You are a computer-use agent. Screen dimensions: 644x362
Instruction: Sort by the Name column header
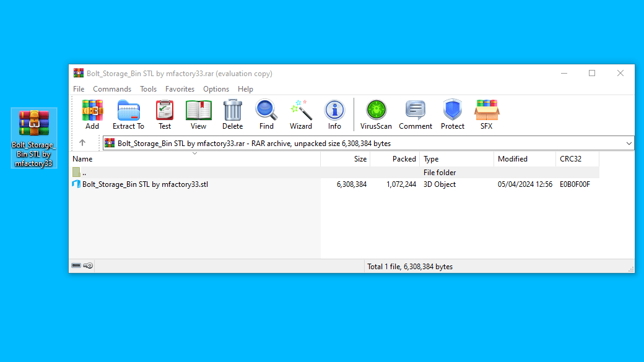(195, 159)
